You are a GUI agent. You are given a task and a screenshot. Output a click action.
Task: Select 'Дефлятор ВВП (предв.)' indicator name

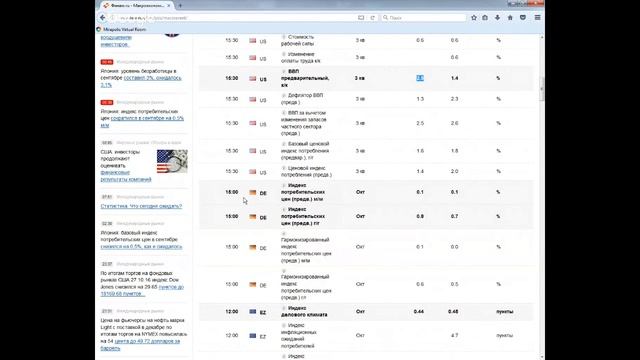coord(302,99)
